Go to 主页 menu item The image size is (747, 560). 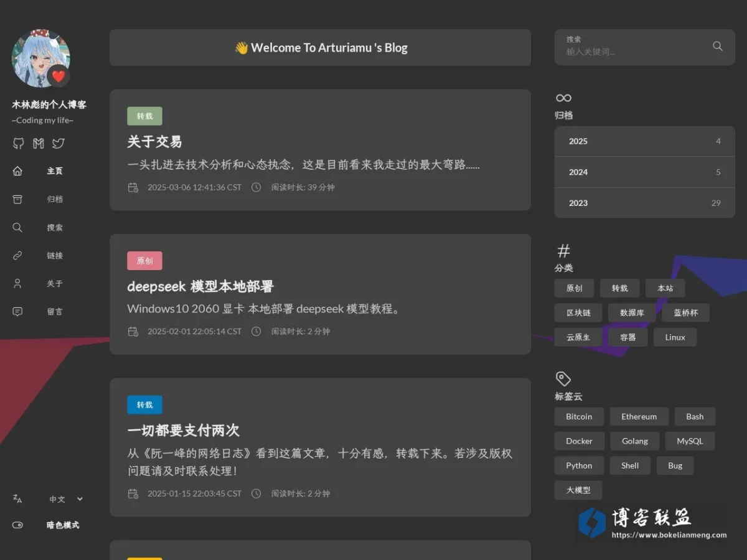click(x=55, y=171)
